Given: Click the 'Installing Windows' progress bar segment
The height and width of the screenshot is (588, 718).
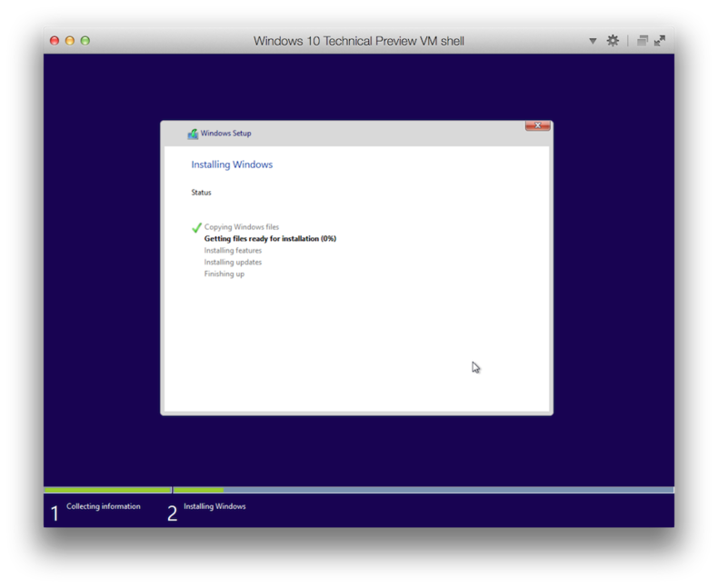Looking at the screenshot, I should pyautogui.click(x=424, y=490).
